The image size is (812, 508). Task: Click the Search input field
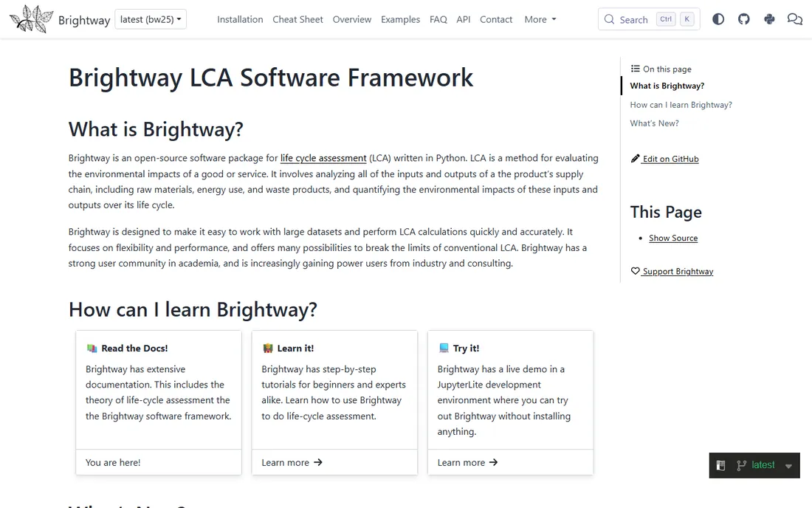tap(649, 19)
